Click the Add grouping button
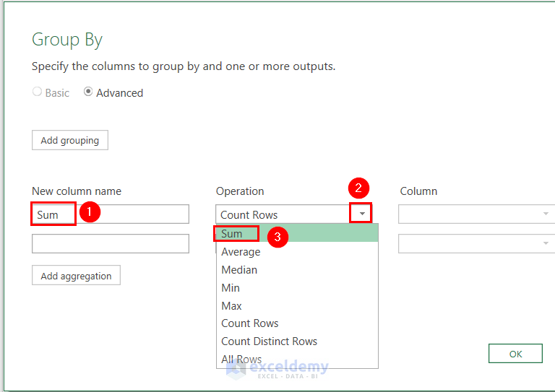The height and width of the screenshot is (392, 555). coord(70,140)
